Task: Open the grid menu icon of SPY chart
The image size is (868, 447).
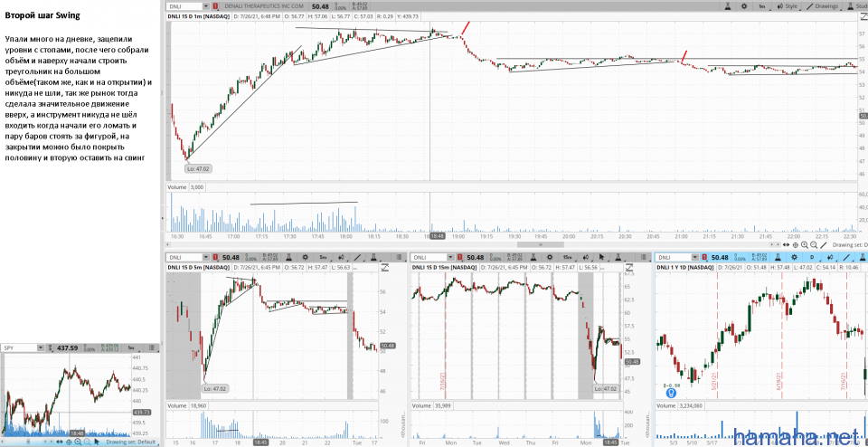Action: pos(152,347)
